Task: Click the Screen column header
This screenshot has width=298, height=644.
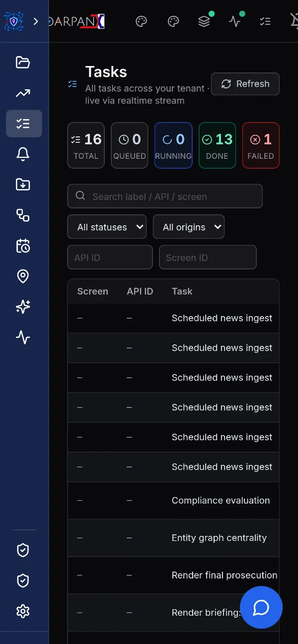Action: click(93, 291)
